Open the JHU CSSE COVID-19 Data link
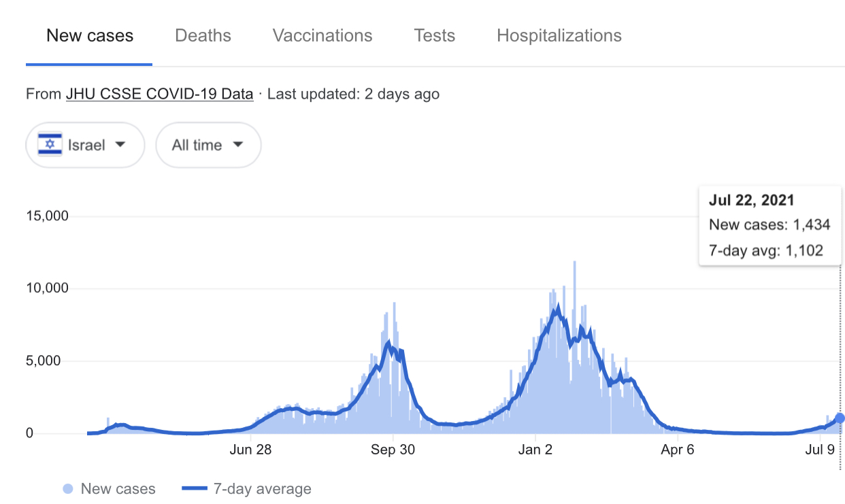Viewport: 845px width, 504px height. tap(159, 94)
